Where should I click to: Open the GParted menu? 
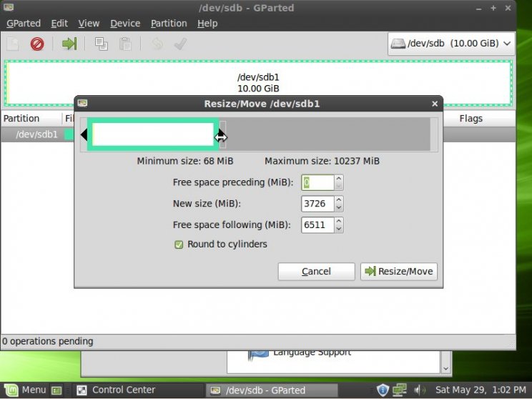tap(24, 24)
